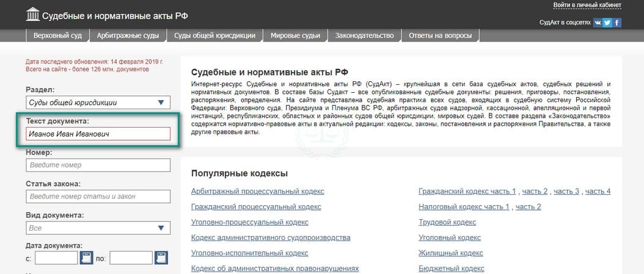Open the Арбитражные суды tab

click(x=128, y=35)
